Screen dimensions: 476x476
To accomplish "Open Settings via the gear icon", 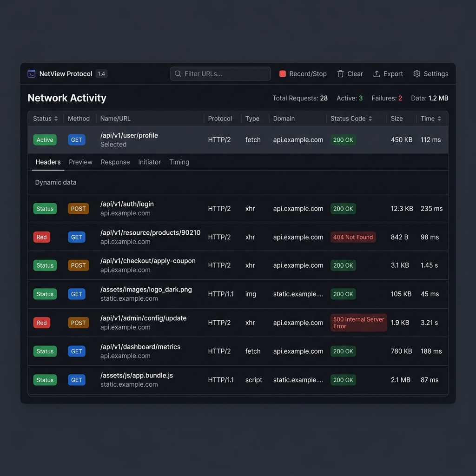I will click(x=417, y=74).
